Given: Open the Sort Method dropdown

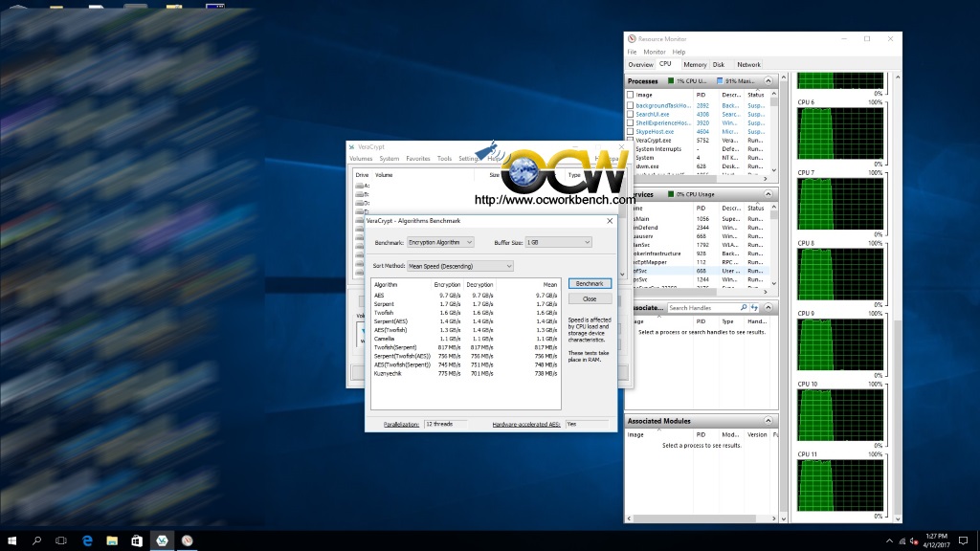Looking at the screenshot, I should coord(460,266).
